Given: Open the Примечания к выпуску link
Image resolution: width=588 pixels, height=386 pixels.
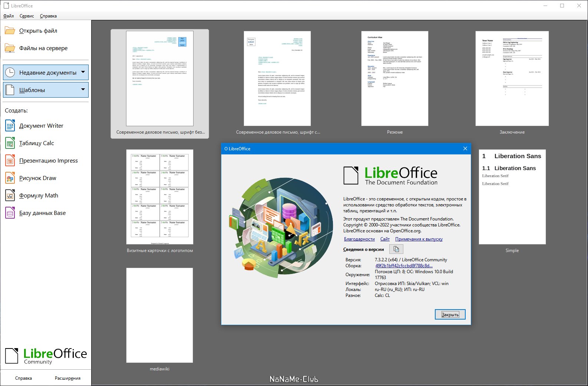Looking at the screenshot, I should [x=419, y=239].
